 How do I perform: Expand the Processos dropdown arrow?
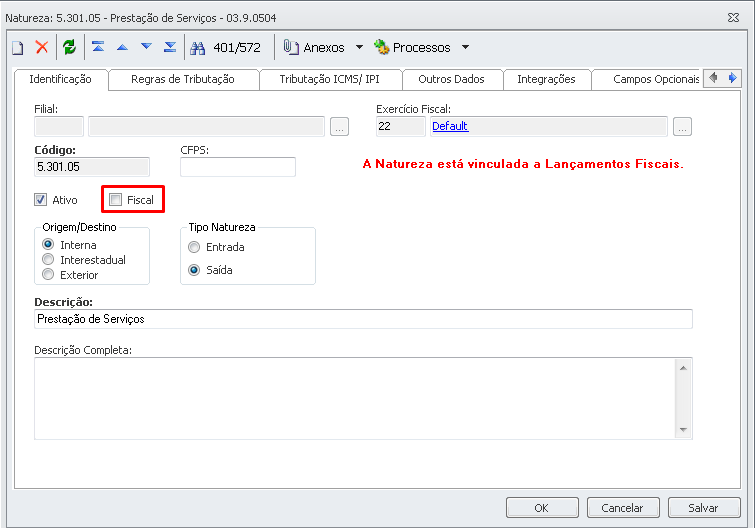click(x=465, y=47)
